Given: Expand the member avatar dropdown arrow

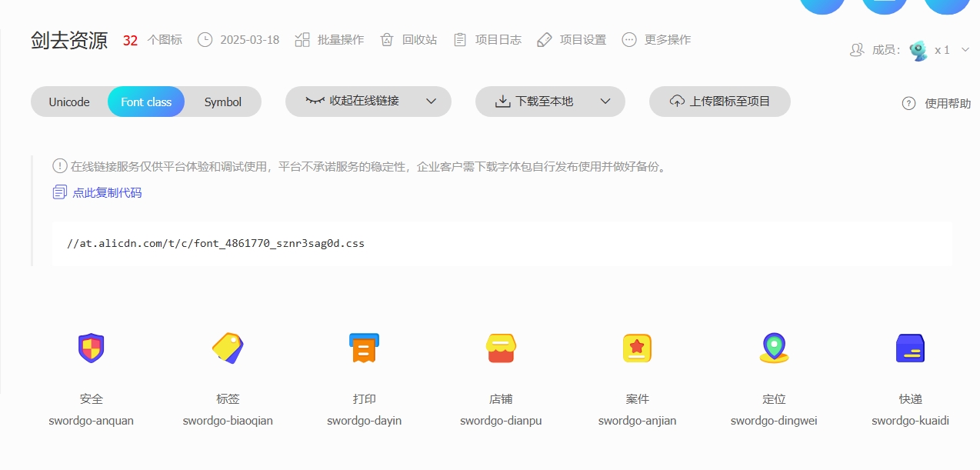Looking at the screenshot, I should [965, 48].
